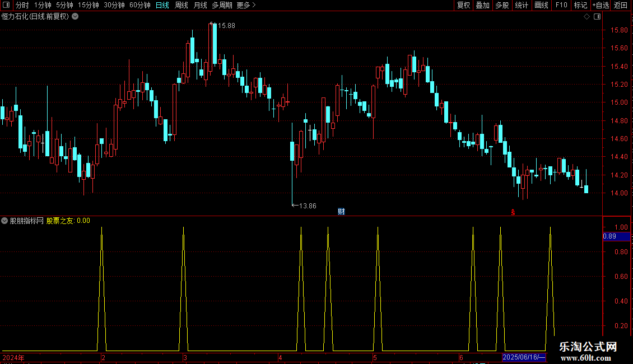Click the 2024年 timeline label
The height and width of the screenshot is (364, 633).
coord(13,357)
